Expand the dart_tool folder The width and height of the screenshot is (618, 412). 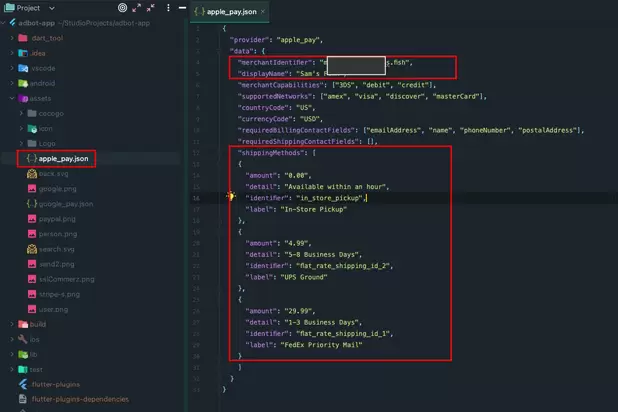(12, 38)
